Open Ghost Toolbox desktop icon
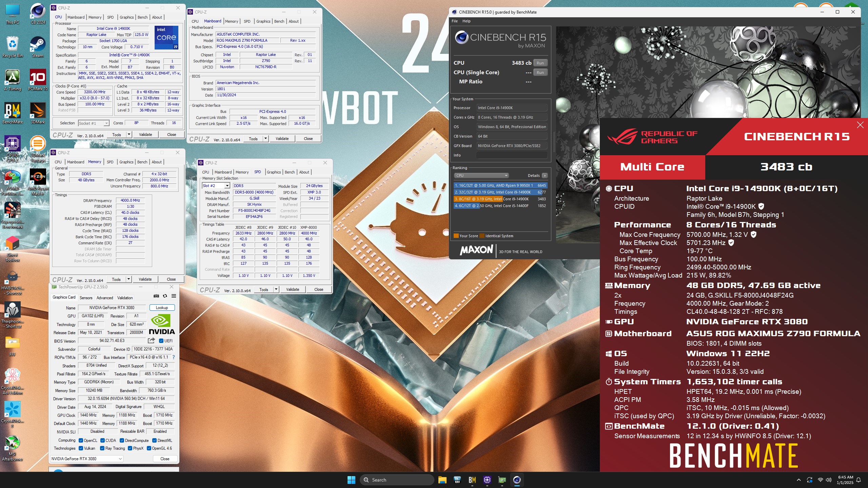Screen dimensions: 868x488 click(13, 249)
